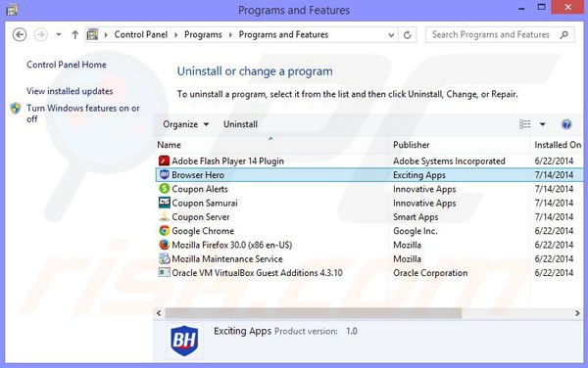The height and width of the screenshot is (368, 588).
Task: Click Programs and Features breadcrumb
Action: coord(283,34)
